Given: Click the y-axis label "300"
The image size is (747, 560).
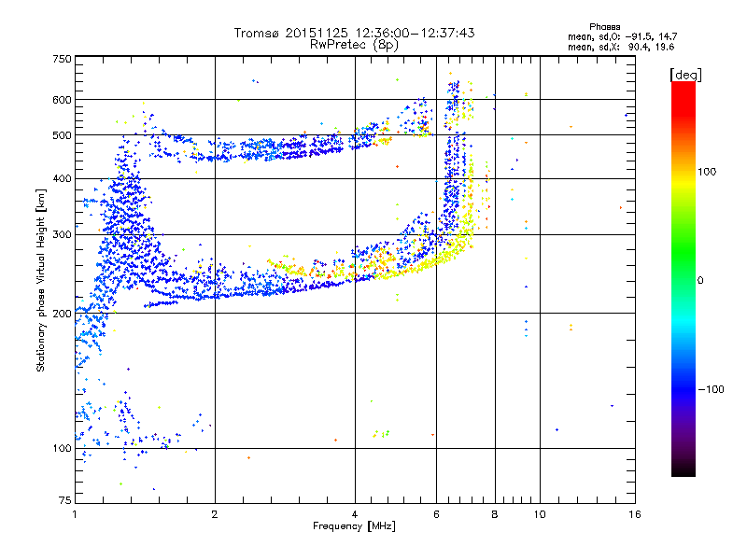Looking at the screenshot, I should tap(62, 235).
